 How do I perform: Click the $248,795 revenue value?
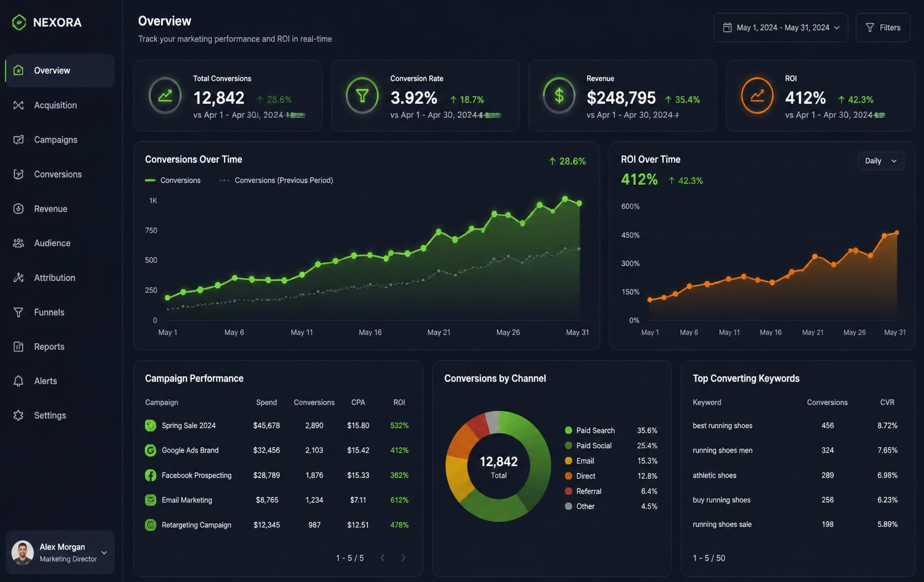click(621, 98)
